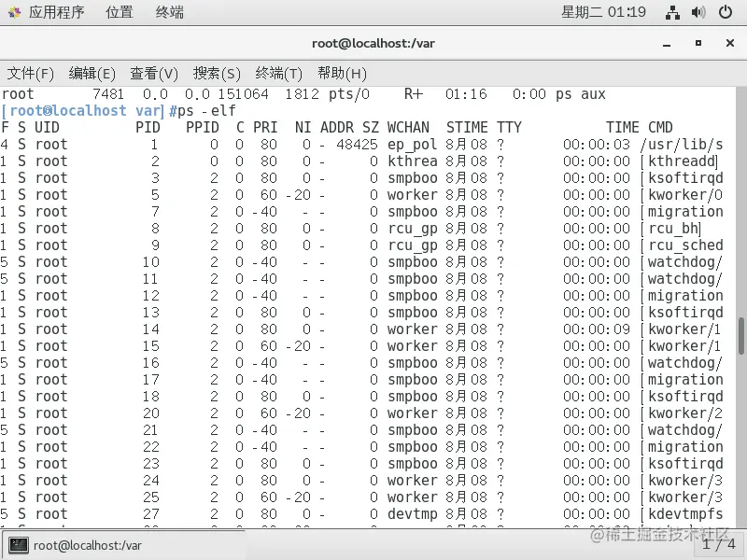Click the terminal icon in the taskbar
The height and width of the screenshot is (560, 747).
point(19,545)
